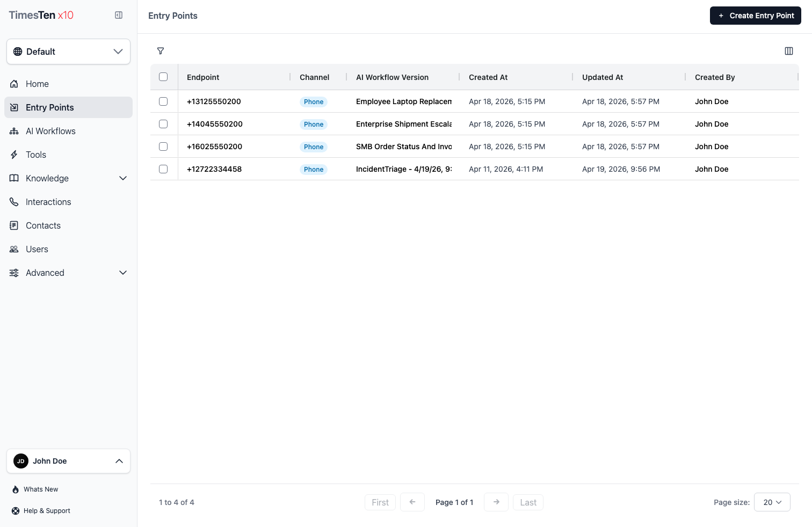Click the Tools lightning bolt icon
The width and height of the screenshot is (812, 527).
tap(14, 155)
